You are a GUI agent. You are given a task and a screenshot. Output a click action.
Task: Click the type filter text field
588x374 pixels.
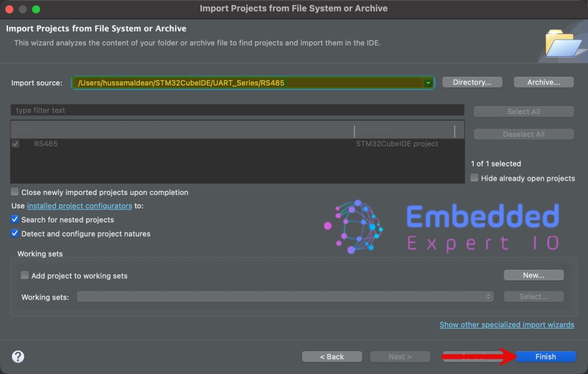(x=237, y=110)
